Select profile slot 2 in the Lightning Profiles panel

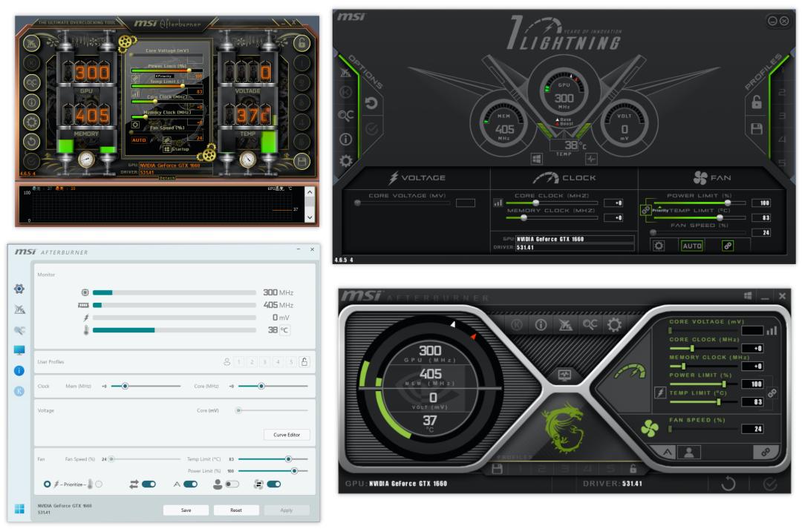pyautogui.click(x=783, y=91)
